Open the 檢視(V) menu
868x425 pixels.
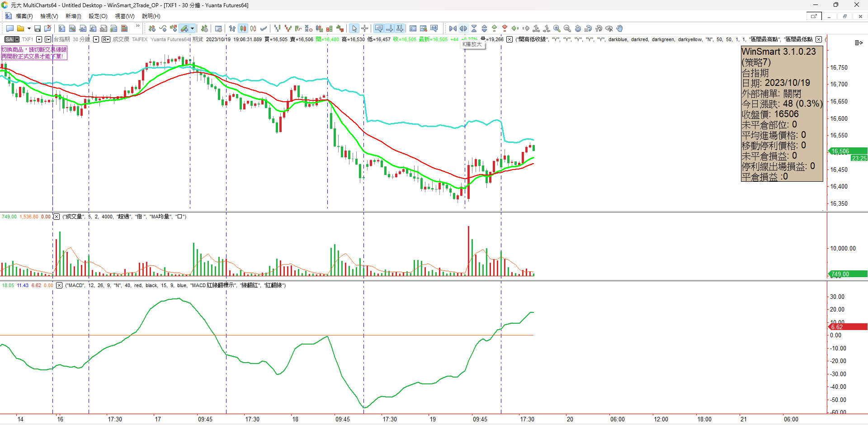[49, 16]
